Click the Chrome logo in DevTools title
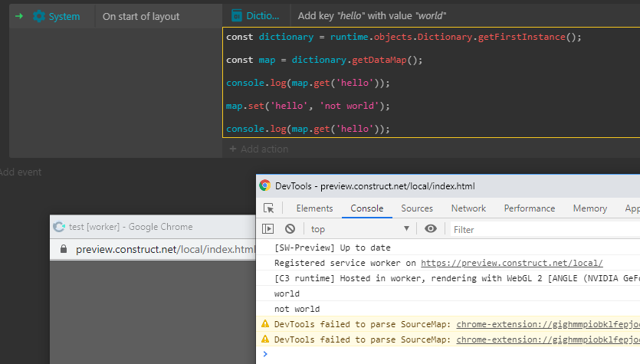The image size is (640, 364). tap(265, 185)
